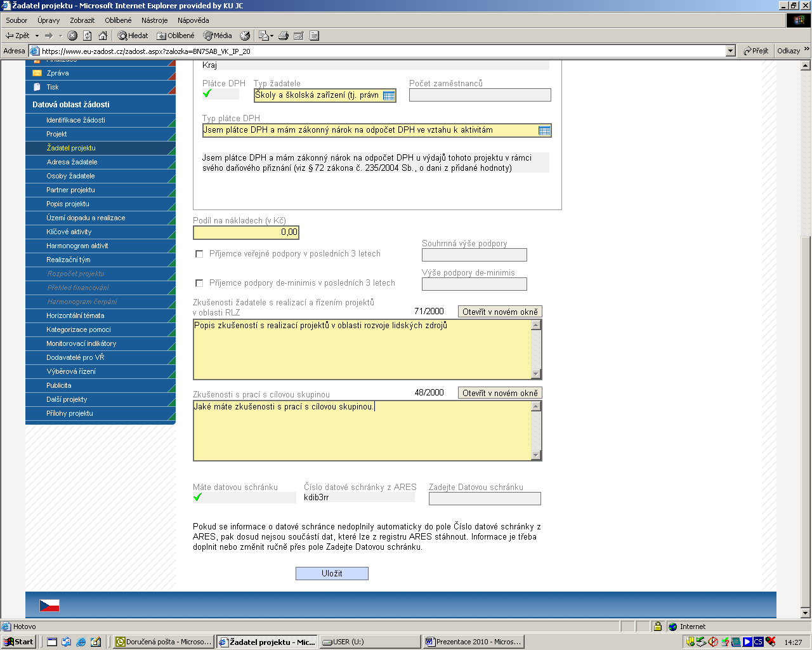Open Partner projektu section
The width and height of the screenshot is (812, 650).
tap(100, 190)
